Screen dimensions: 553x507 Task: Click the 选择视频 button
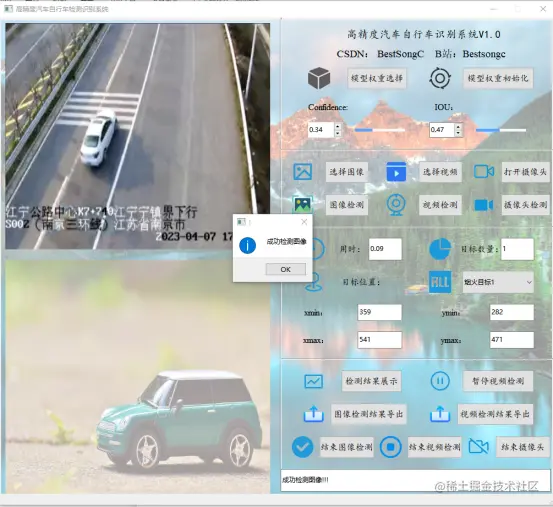click(440, 172)
